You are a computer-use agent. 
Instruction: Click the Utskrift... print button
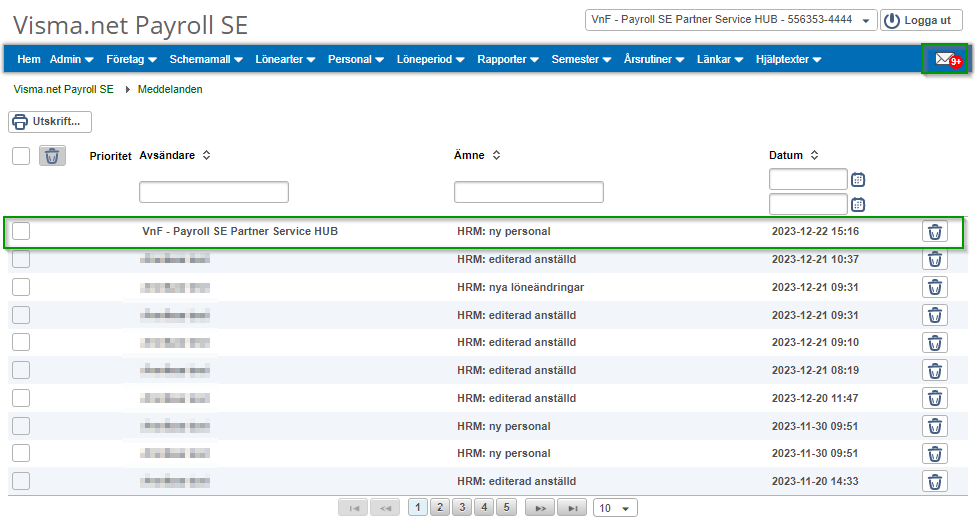click(50, 122)
